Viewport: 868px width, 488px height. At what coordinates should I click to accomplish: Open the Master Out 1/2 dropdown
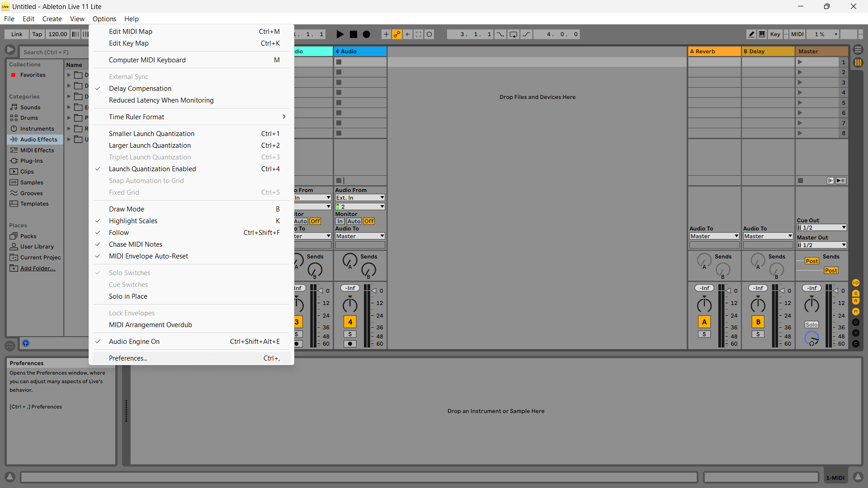(x=821, y=245)
